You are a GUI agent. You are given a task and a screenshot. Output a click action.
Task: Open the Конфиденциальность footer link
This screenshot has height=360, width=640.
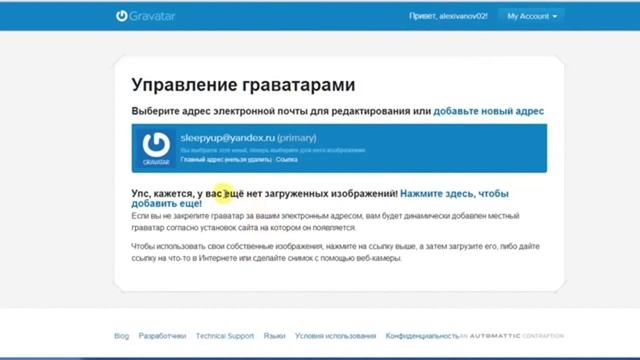[x=422, y=336]
